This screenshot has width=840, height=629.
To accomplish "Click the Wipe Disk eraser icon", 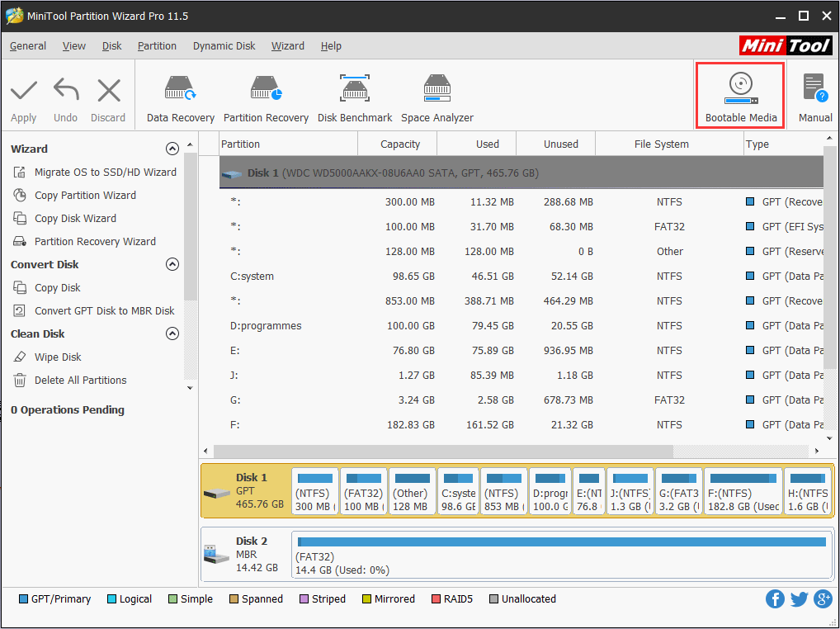I will pyautogui.click(x=20, y=357).
